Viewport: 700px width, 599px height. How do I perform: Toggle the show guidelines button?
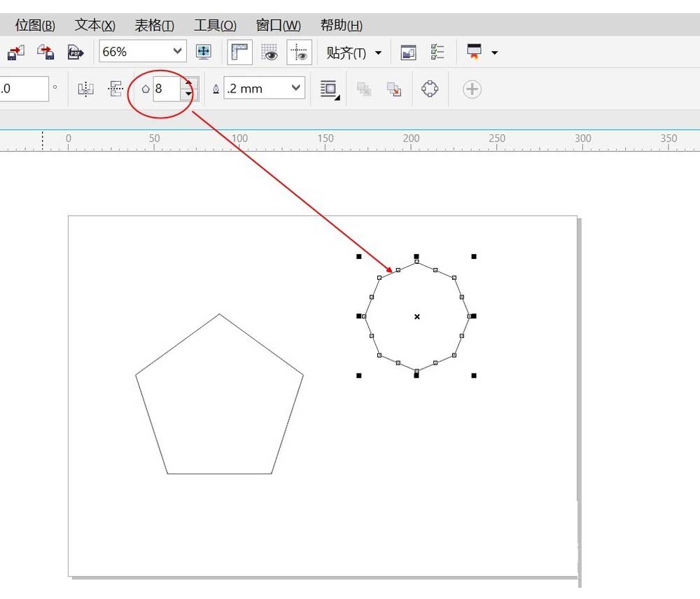(299, 52)
